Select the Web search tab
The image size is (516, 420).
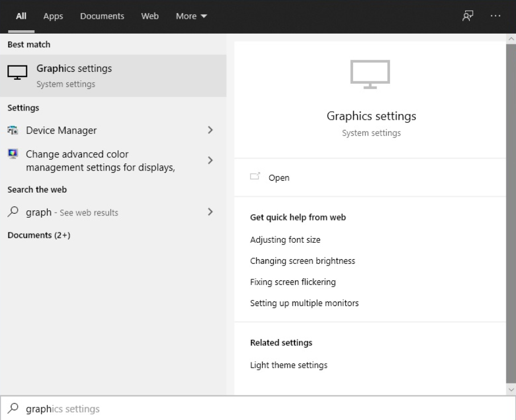150,16
